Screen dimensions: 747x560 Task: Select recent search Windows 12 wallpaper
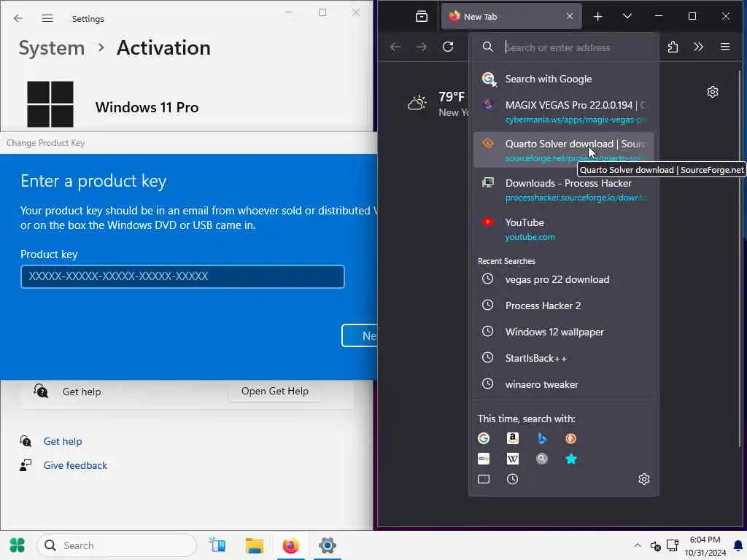(x=564, y=332)
